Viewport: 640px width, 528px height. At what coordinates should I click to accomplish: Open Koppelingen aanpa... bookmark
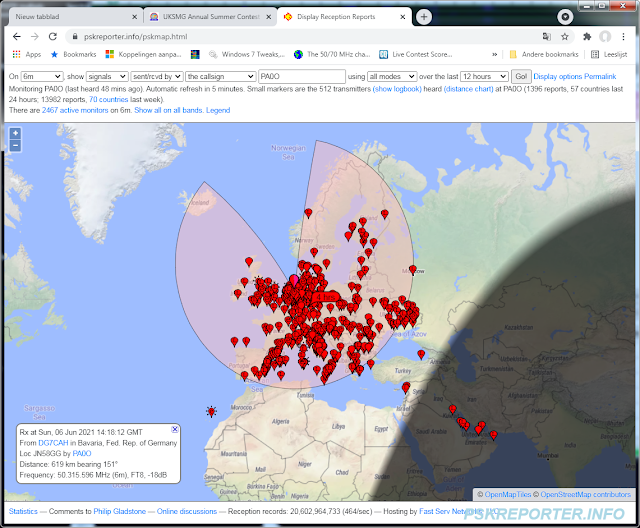[x=143, y=54]
